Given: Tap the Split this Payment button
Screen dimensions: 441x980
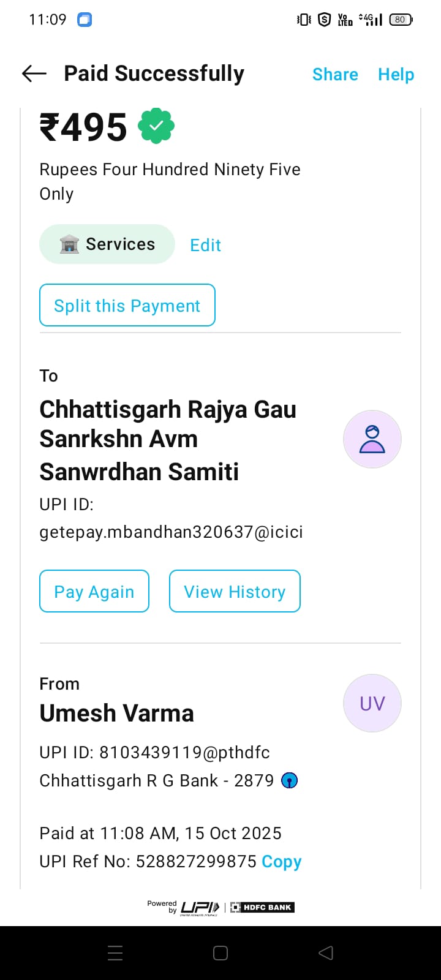Looking at the screenshot, I should pyautogui.click(x=127, y=306).
